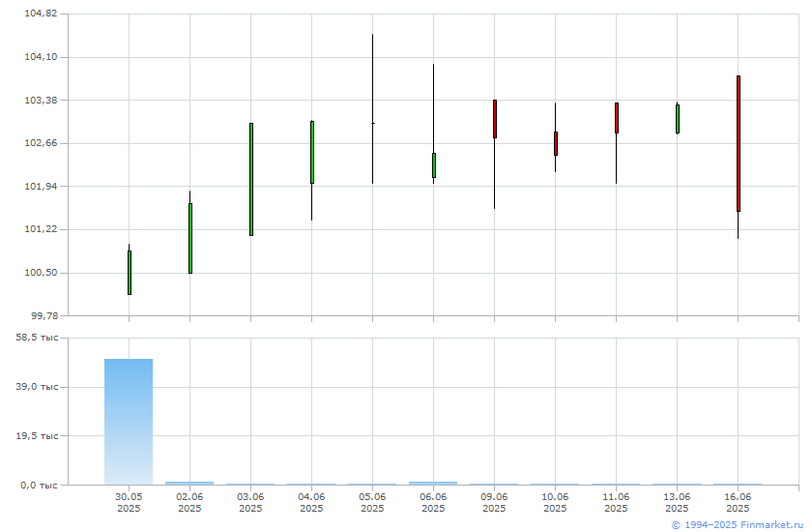Viewport: 812px width, 532px height.
Task: Click the 06.06 2025 date label
Action: tap(433, 502)
